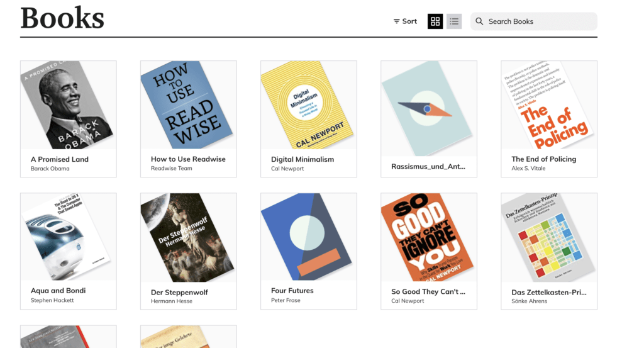Viewport: 644px width, 348px height.
Task: Click the title "So Good They Can't ..."
Action: 428,292
